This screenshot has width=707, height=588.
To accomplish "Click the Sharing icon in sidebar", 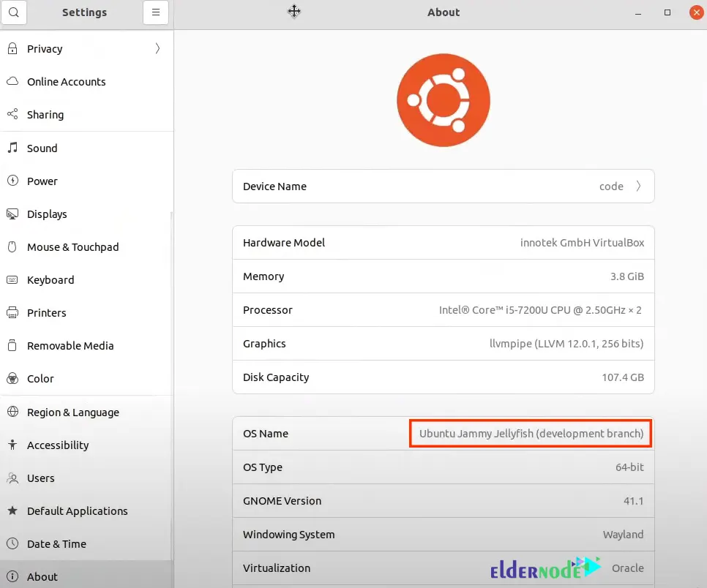I will tap(12, 115).
